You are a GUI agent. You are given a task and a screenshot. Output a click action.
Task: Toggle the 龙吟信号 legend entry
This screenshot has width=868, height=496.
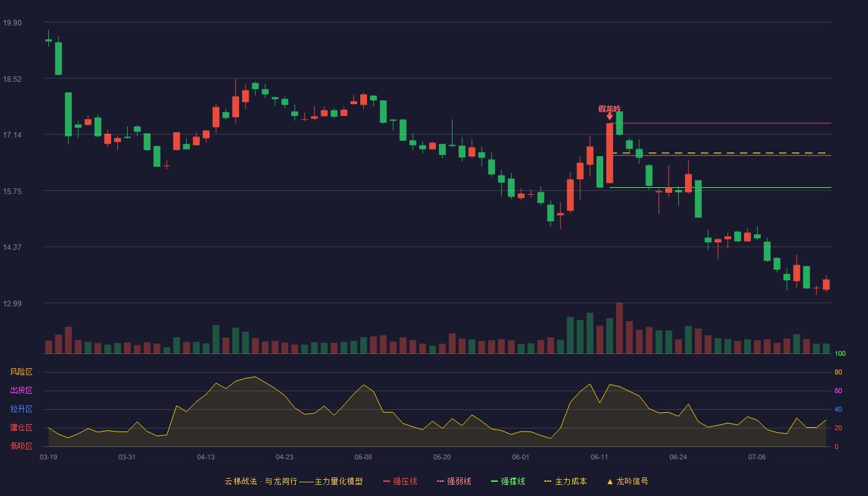(x=627, y=481)
